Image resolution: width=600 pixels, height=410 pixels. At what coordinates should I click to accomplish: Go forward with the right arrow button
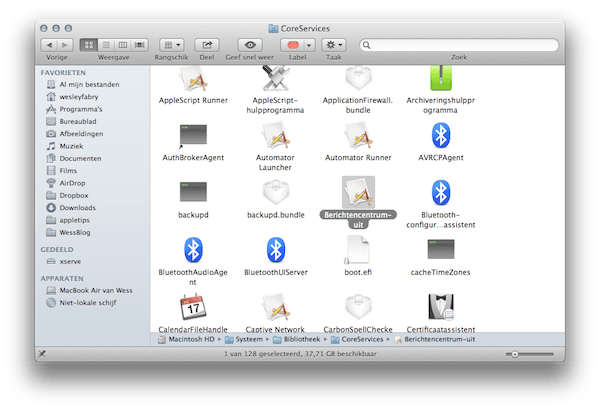(65, 45)
